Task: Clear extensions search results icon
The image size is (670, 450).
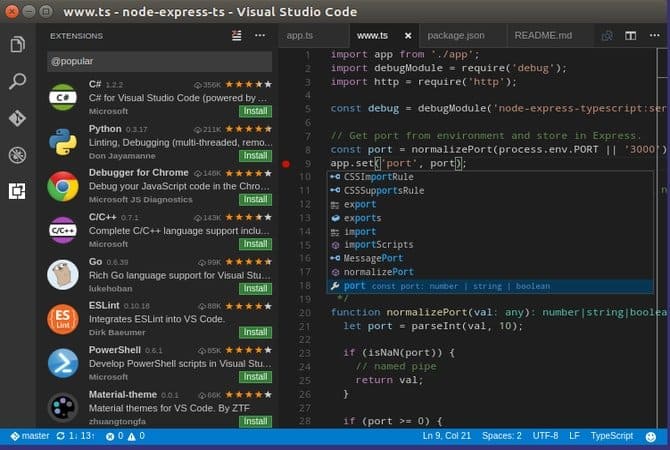Action: [237, 35]
